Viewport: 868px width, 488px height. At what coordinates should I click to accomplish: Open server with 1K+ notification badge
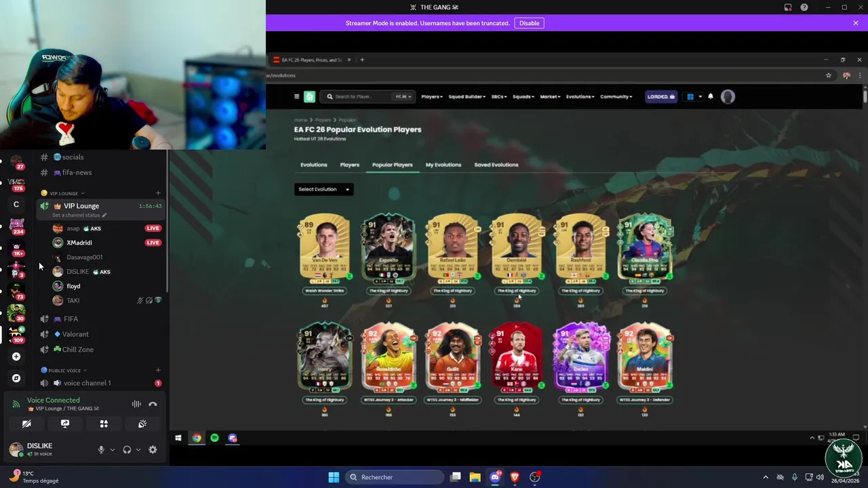click(x=16, y=248)
